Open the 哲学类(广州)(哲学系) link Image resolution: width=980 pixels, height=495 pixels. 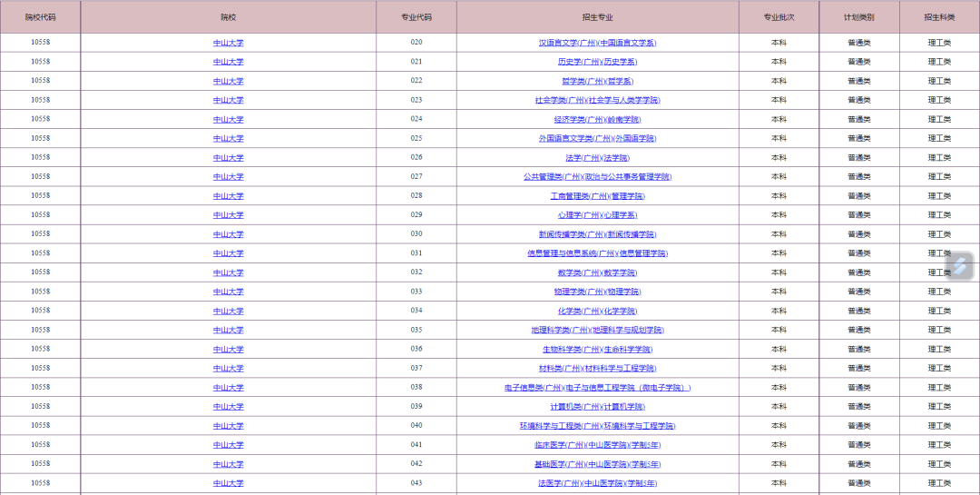coord(597,82)
